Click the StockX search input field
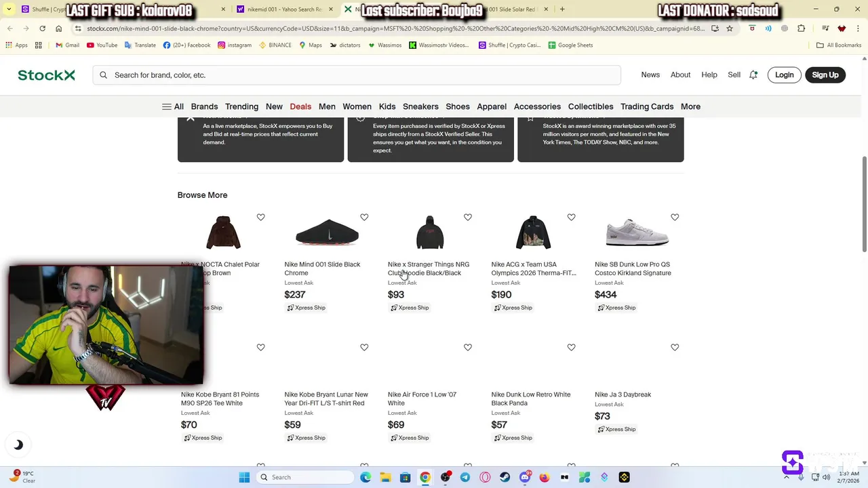868x488 pixels. coord(357,75)
